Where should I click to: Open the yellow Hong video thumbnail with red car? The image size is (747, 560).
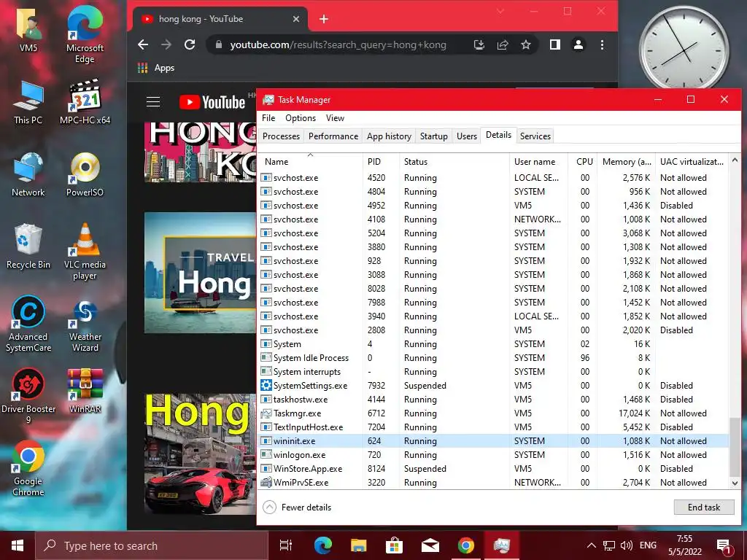[200, 454]
